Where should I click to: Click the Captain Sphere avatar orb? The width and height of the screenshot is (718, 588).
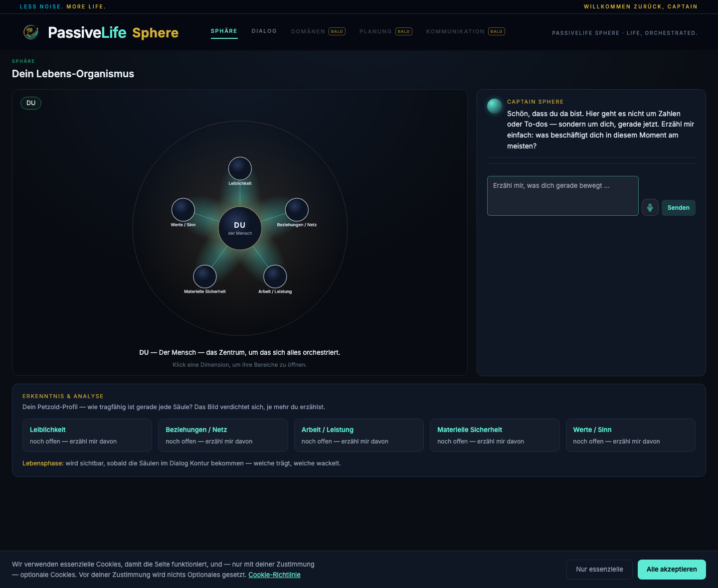(494, 106)
